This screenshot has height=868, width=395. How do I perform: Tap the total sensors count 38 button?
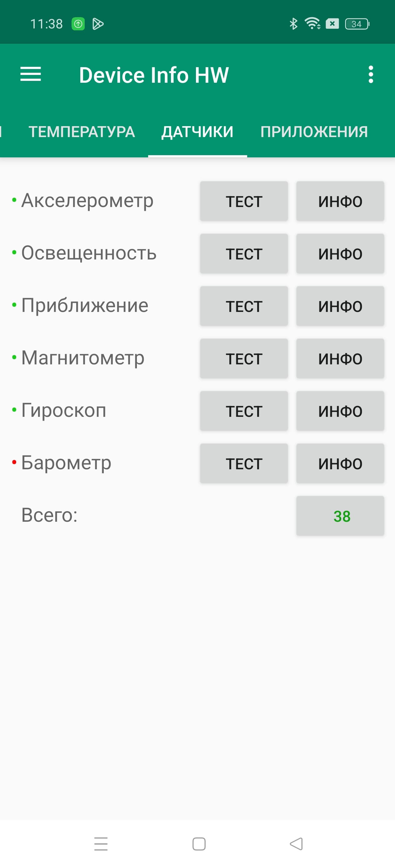coord(340,516)
